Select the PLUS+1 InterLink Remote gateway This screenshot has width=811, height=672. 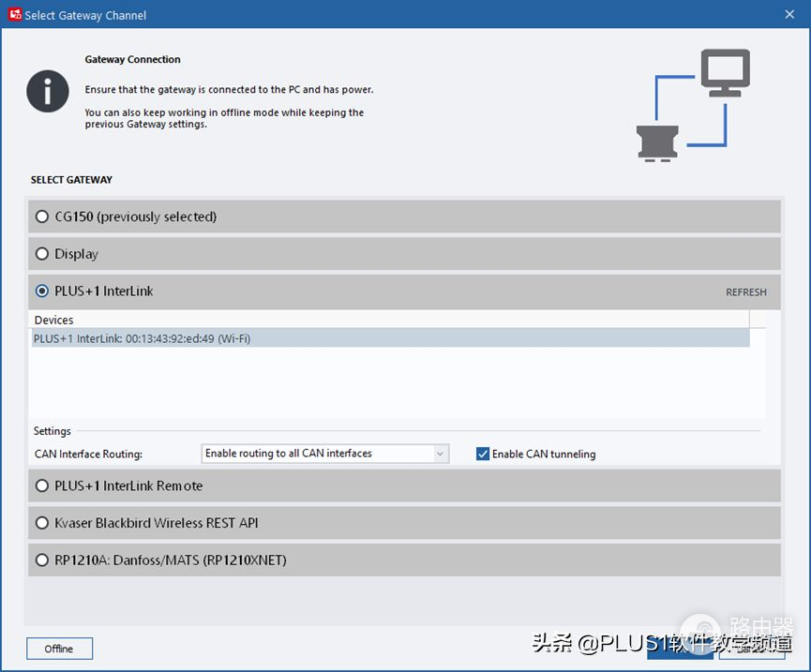404,485
